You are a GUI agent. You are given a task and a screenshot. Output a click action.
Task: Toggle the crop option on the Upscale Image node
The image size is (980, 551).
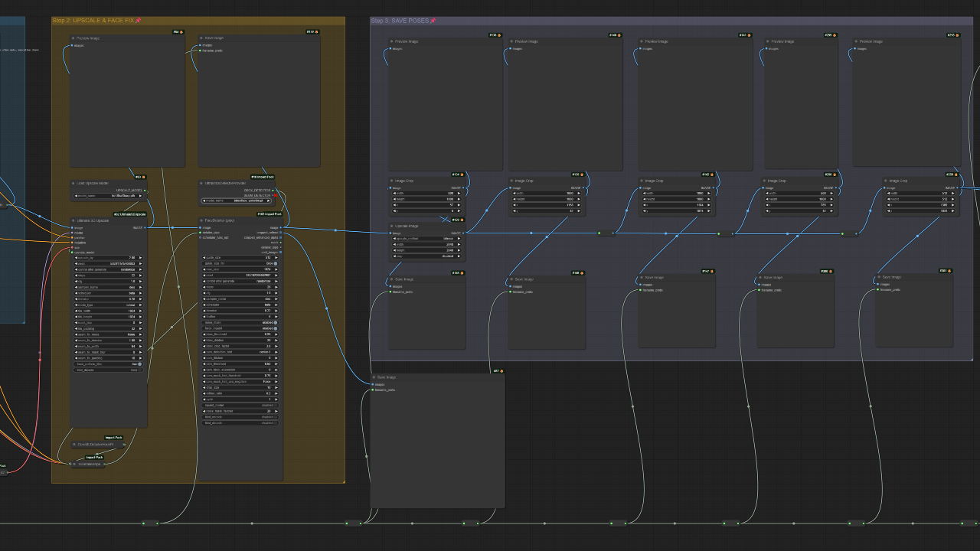click(x=426, y=256)
